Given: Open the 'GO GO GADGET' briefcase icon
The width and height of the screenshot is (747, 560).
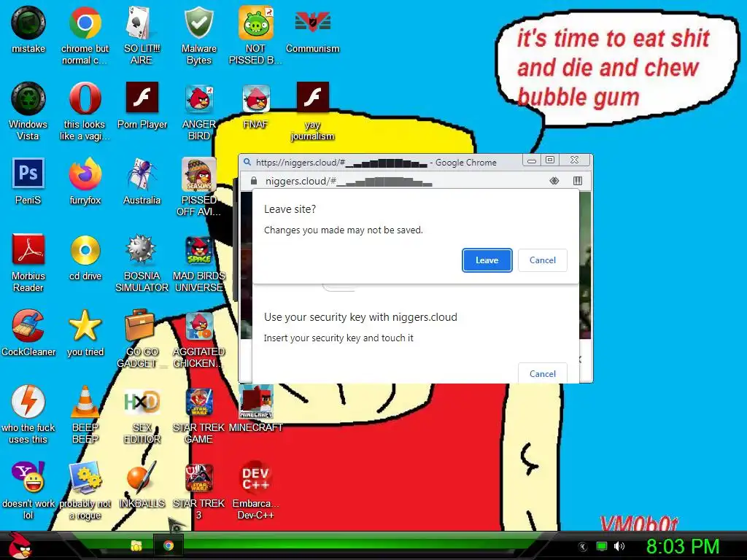Looking at the screenshot, I should coord(139,325).
